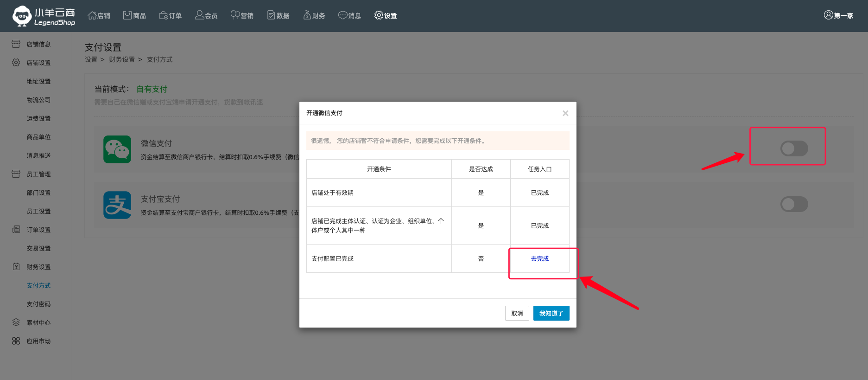The width and height of the screenshot is (868, 380).
Task: Collapse the 员工管理 sidebar group
Action: tap(38, 174)
